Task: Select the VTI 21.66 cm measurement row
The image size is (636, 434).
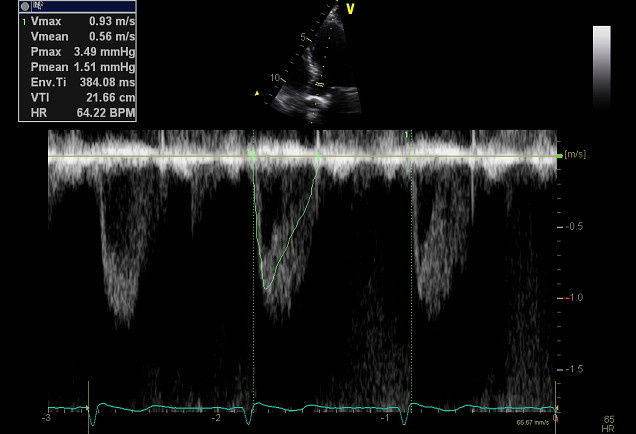Action: 77,96
